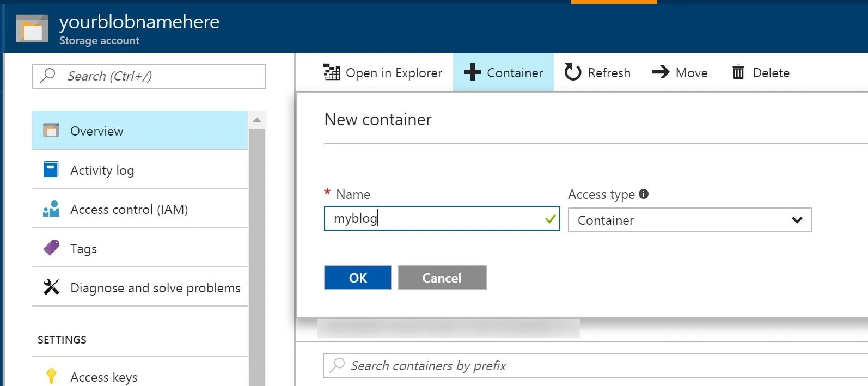868x386 pixels.
Task: Click the Move arrow icon
Action: click(x=661, y=72)
